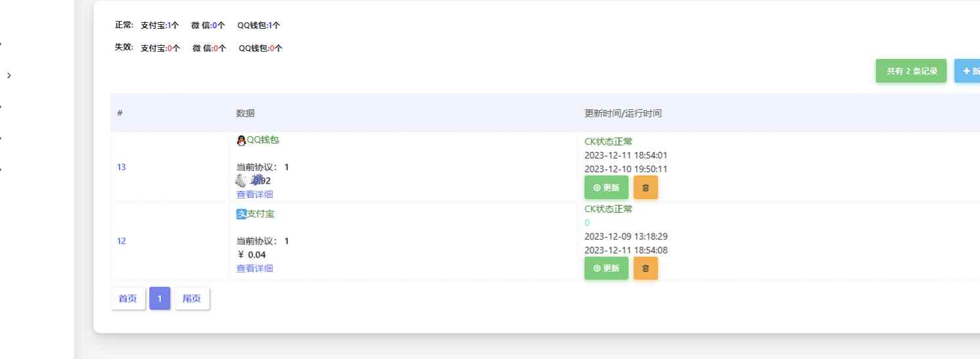Click the 支付宝 label text
This screenshot has width=980, height=359.
point(261,214)
